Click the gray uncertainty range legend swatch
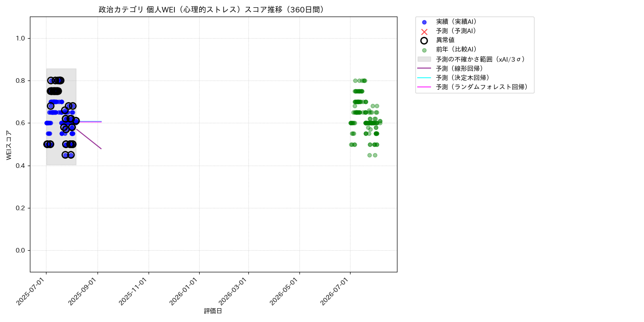Screen dimensions: 644x322 (x=424, y=59)
